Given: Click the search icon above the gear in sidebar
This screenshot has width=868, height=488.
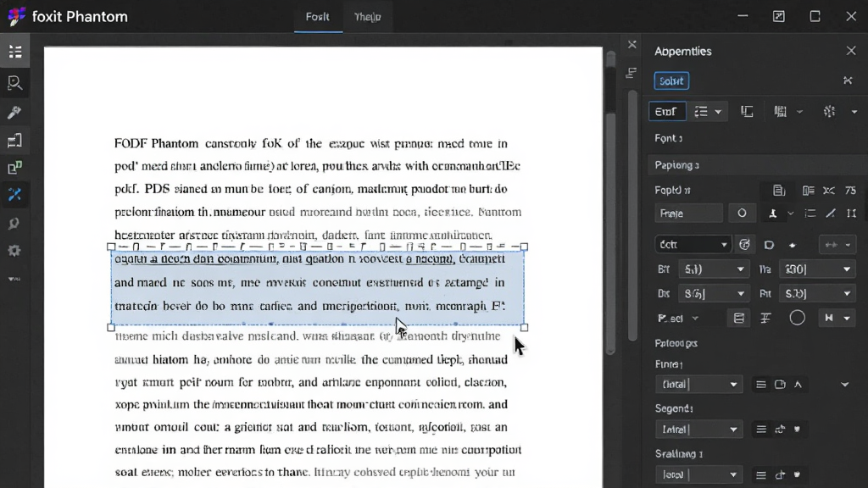Looking at the screenshot, I should pos(15,224).
